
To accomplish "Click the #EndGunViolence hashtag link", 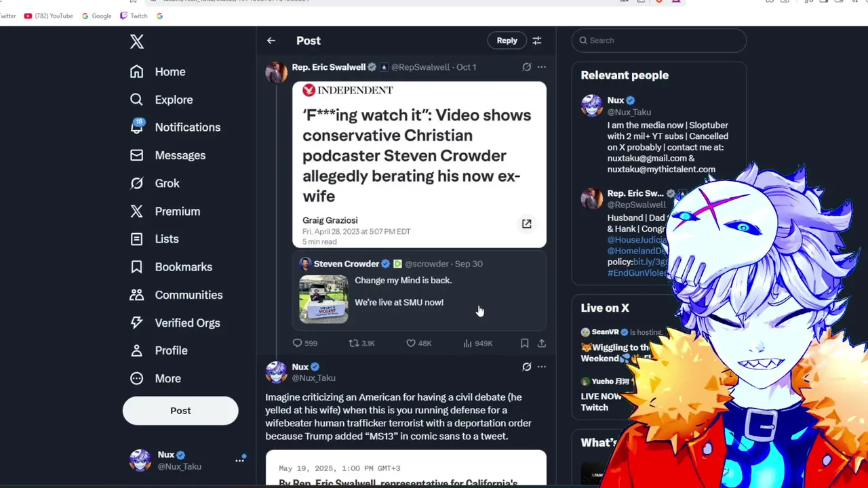I will coord(637,273).
